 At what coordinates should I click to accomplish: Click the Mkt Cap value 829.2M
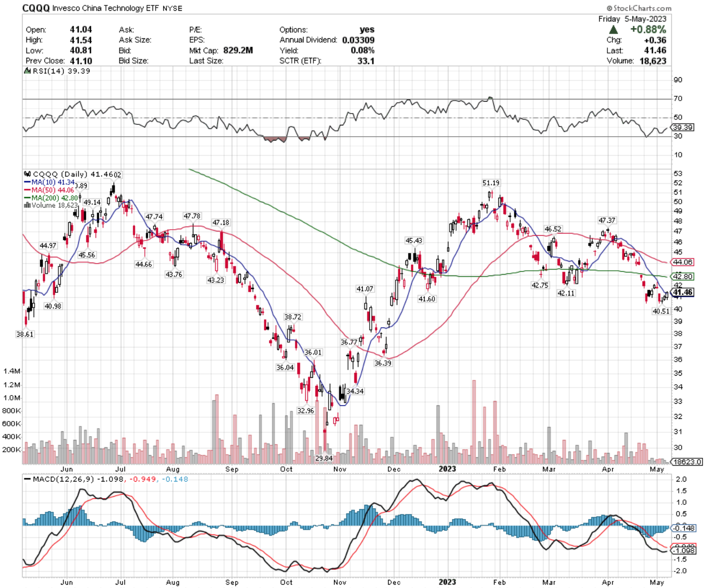point(238,50)
